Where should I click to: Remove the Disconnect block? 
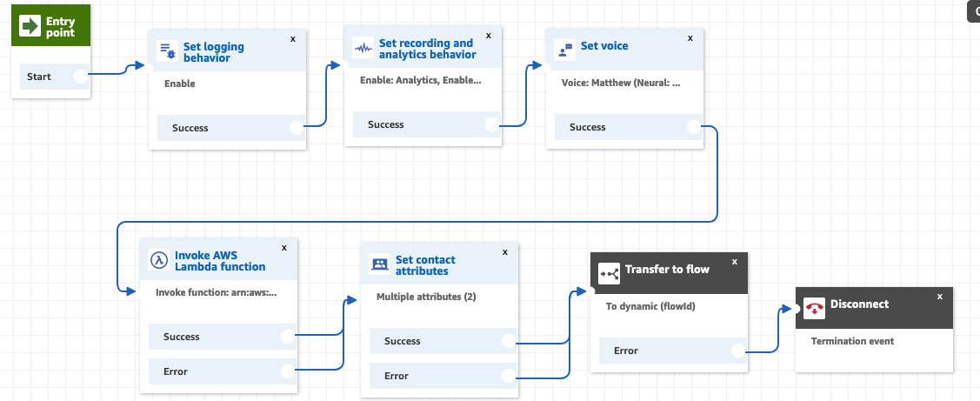(x=939, y=297)
